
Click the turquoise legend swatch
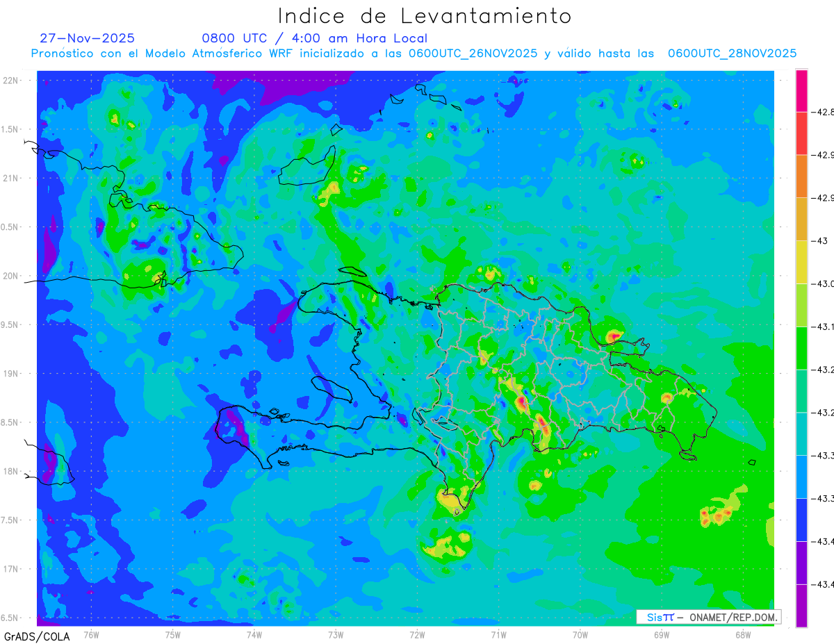point(801,434)
